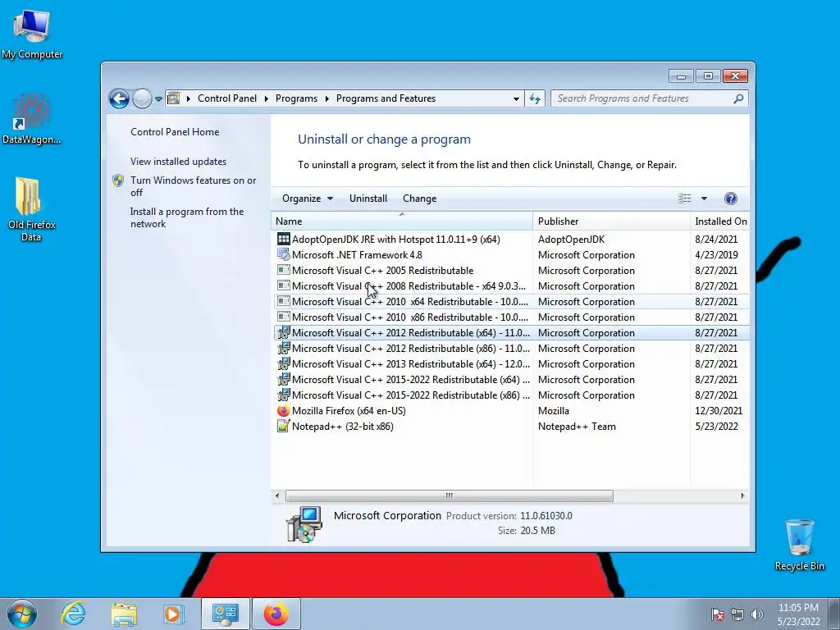The width and height of the screenshot is (840, 630).
Task: Click the Mozilla Firefox program icon
Action: pyautogui.click(x=283, y=411)
